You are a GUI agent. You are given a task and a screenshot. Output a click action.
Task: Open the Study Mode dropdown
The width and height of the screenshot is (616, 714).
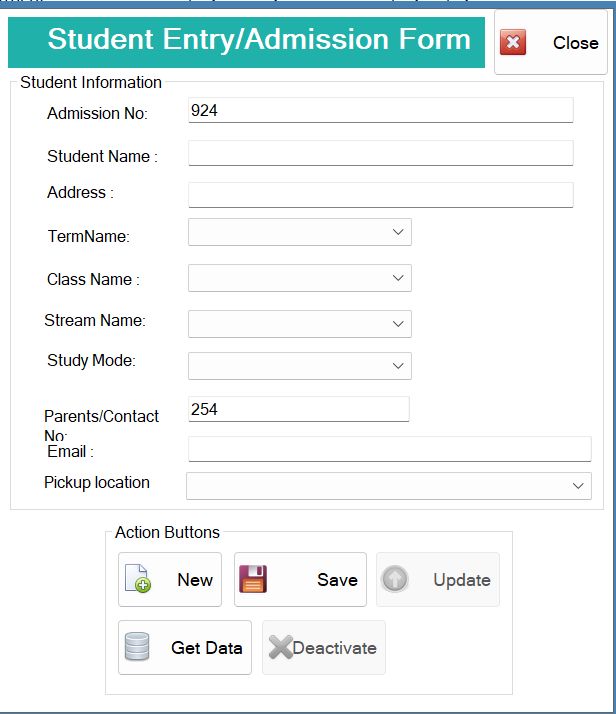point(300,366)
